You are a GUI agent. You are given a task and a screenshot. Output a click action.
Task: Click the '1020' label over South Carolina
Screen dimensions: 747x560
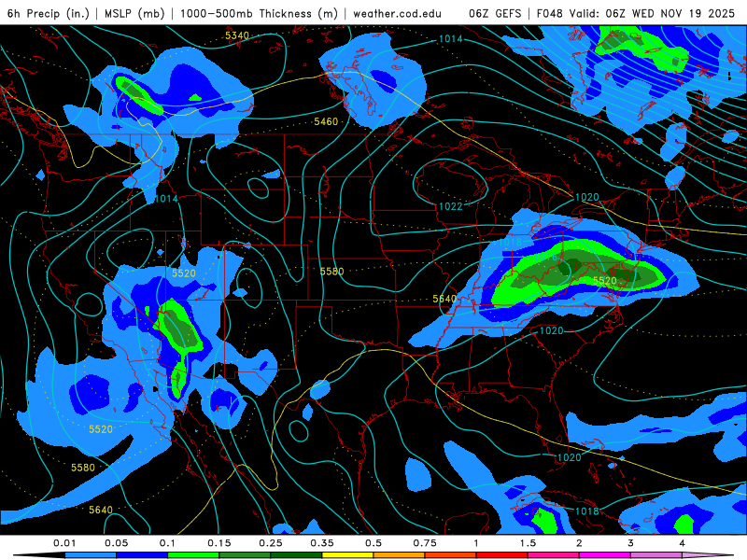tap(551, 330)
